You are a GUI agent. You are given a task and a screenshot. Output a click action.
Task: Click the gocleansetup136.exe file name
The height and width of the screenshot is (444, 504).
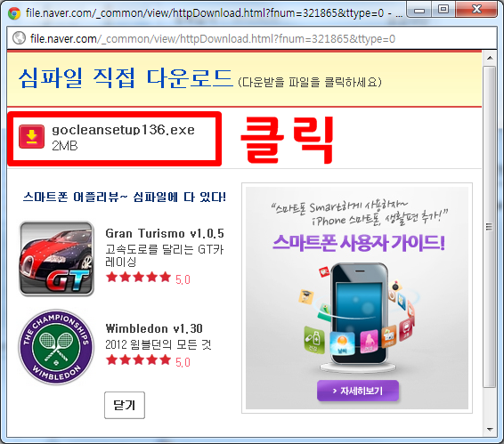(124, 130)
